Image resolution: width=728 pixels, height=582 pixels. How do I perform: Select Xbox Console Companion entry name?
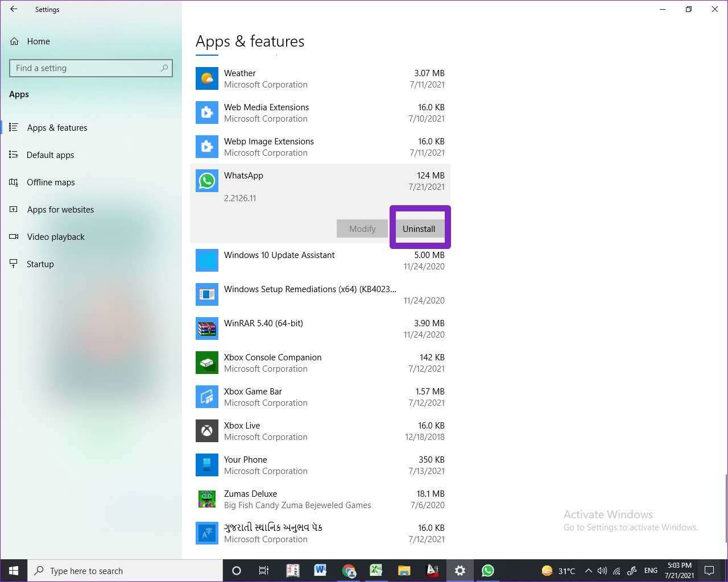tap(272, 357)
